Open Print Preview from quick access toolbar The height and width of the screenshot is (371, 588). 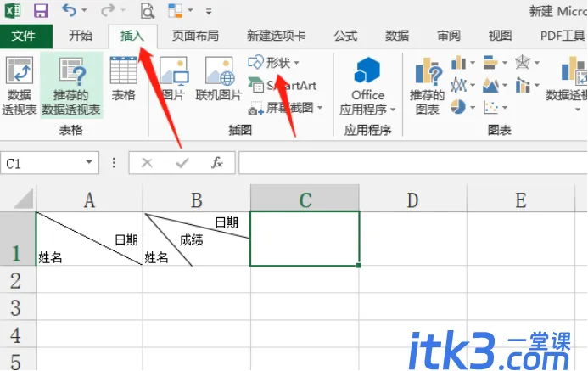[x=148, y=11]
